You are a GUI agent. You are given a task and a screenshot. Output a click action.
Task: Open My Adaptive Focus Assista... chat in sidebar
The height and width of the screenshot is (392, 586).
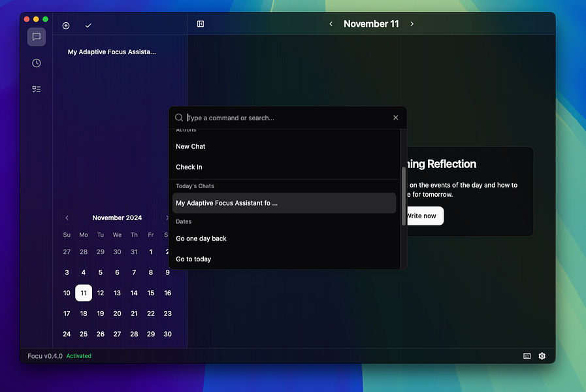(112, 52)
